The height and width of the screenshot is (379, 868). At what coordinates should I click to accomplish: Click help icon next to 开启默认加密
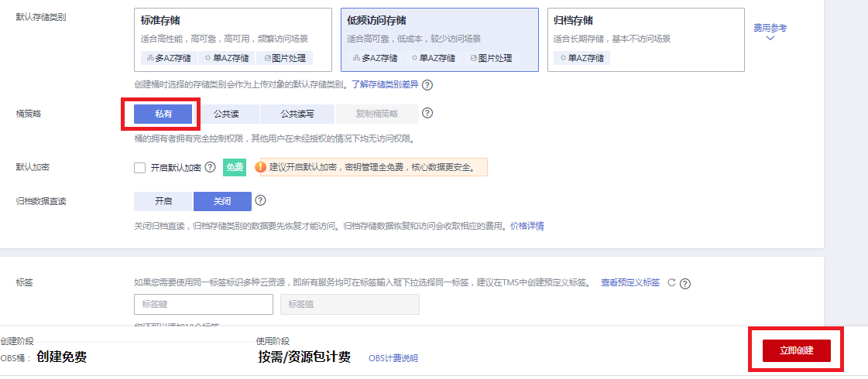(x=210, y=167)
